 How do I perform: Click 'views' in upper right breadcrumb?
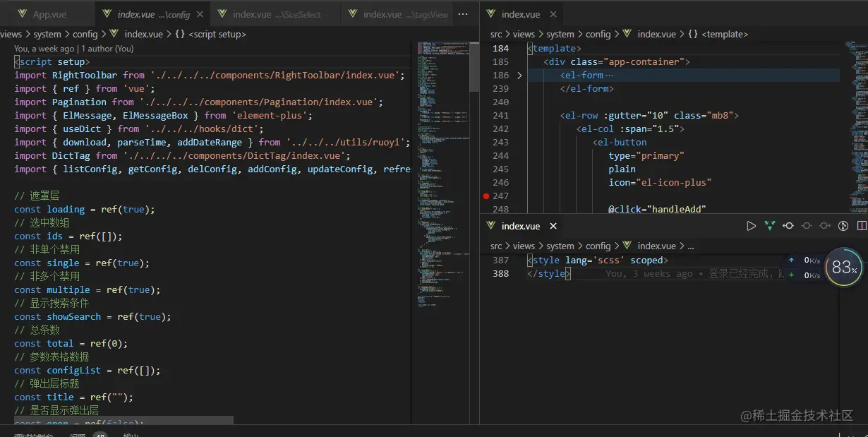524,34
